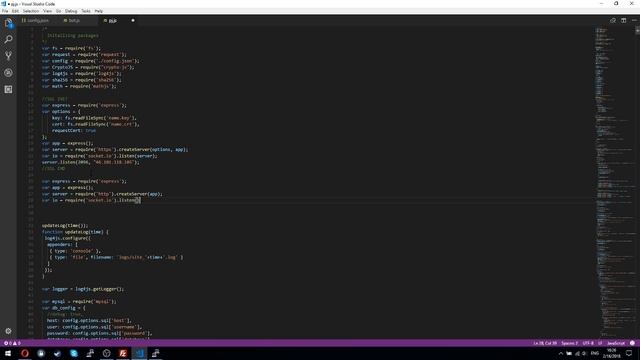Click the Ln, Col cursor position indicator

point(545,343)
